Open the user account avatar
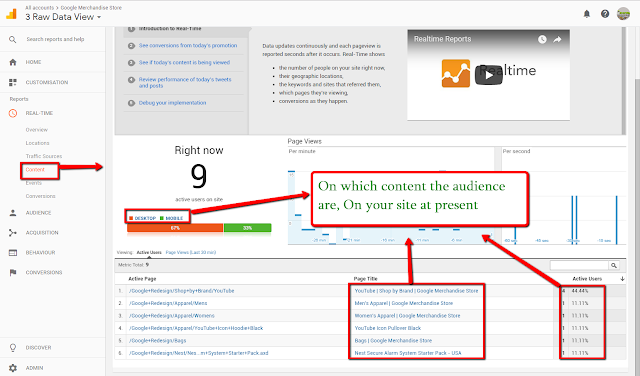 pyautogui.click(x=623, y=14)
